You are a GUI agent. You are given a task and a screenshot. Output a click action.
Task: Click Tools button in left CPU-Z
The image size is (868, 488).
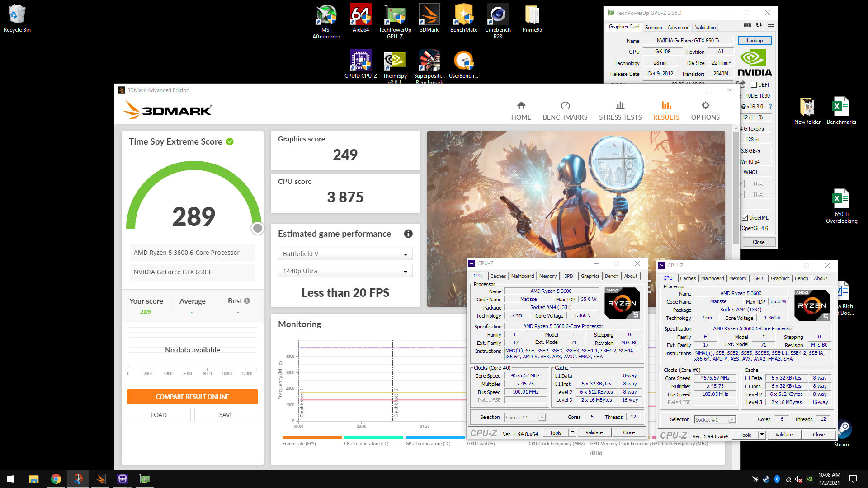(x=556, y=432)
